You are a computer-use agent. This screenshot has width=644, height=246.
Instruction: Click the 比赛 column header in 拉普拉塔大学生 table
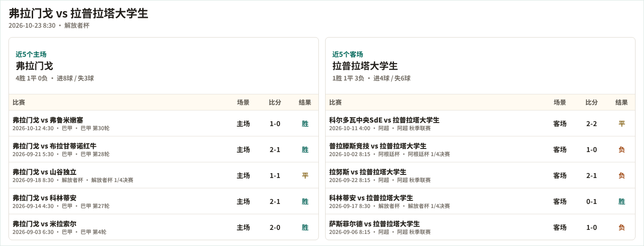[335, 102]
